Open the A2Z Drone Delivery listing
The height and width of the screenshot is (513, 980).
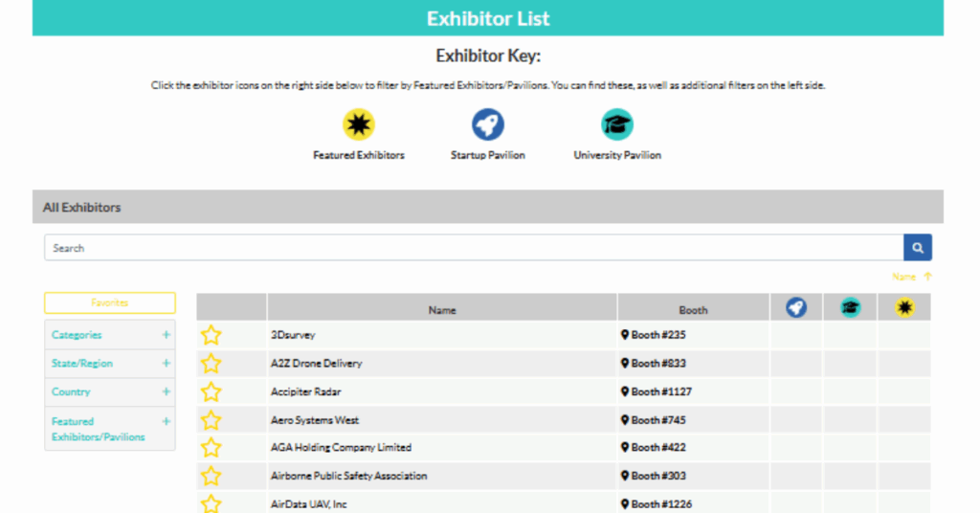[316, 363]
